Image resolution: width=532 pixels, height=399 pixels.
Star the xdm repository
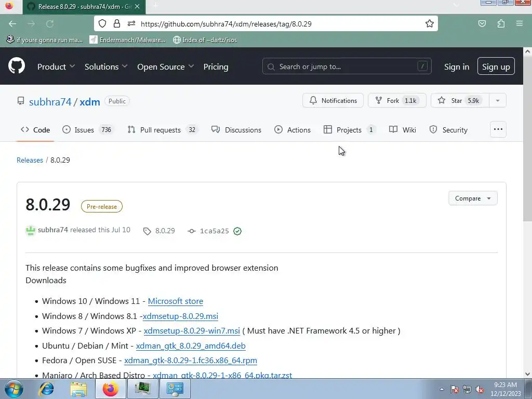460,100
